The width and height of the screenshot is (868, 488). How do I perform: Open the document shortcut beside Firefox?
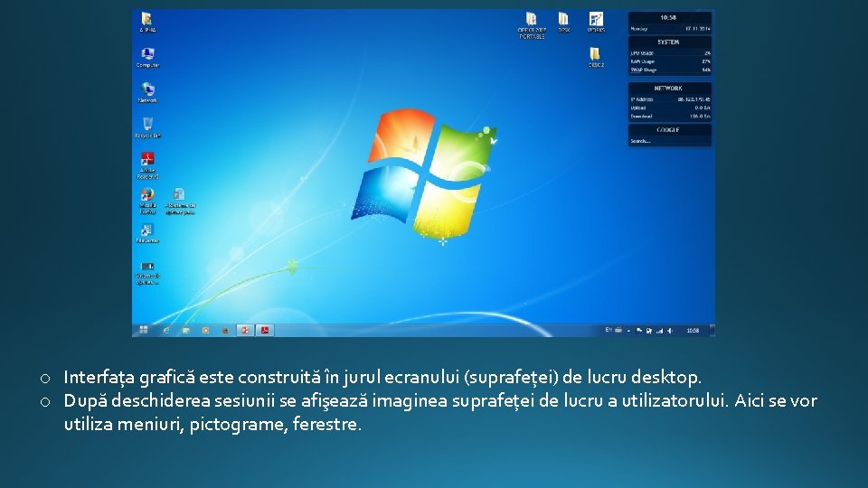tap(179, 201)
